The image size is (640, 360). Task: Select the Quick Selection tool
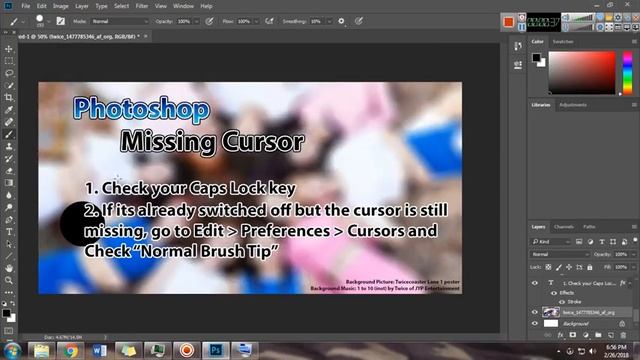tap(9, 86)
